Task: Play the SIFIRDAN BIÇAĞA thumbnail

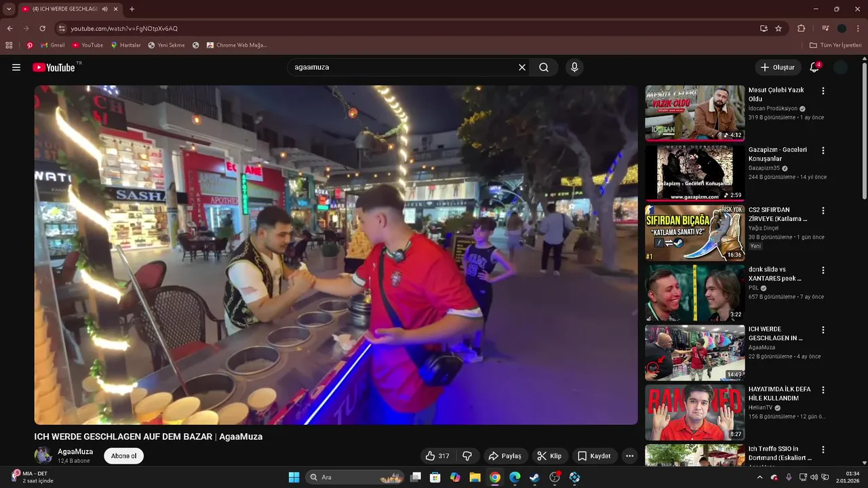Action: [694, 232]
